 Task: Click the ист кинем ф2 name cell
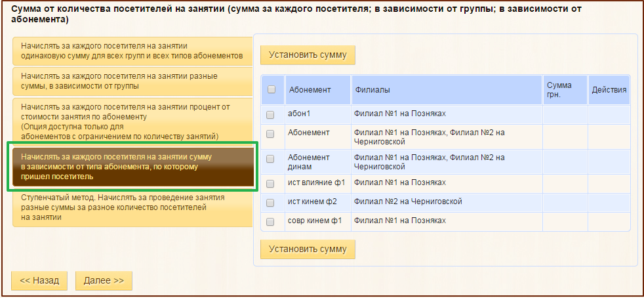click(318, 203)
